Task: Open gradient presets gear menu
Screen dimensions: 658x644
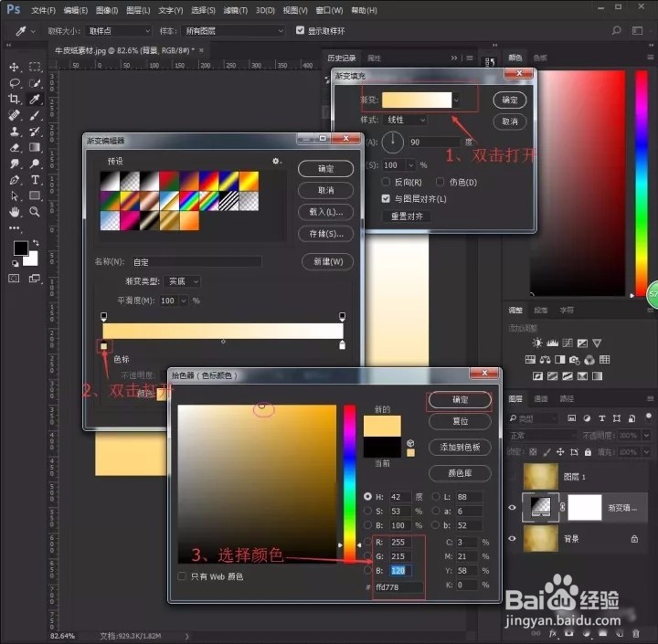Action: (276, 161)
